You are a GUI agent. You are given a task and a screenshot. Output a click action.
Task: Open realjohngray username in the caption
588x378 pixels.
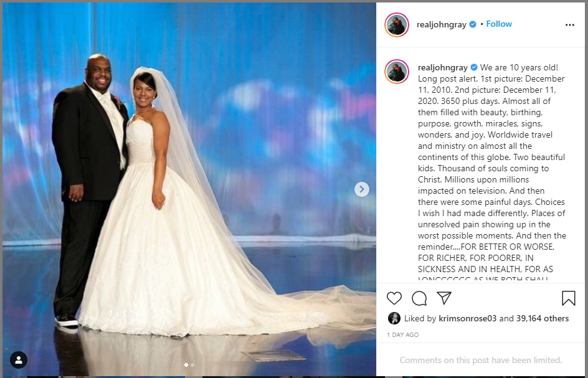pos(442,67)
